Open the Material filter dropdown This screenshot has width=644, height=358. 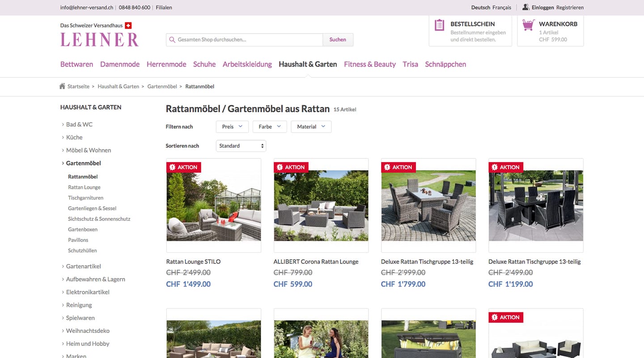point(311,127)
